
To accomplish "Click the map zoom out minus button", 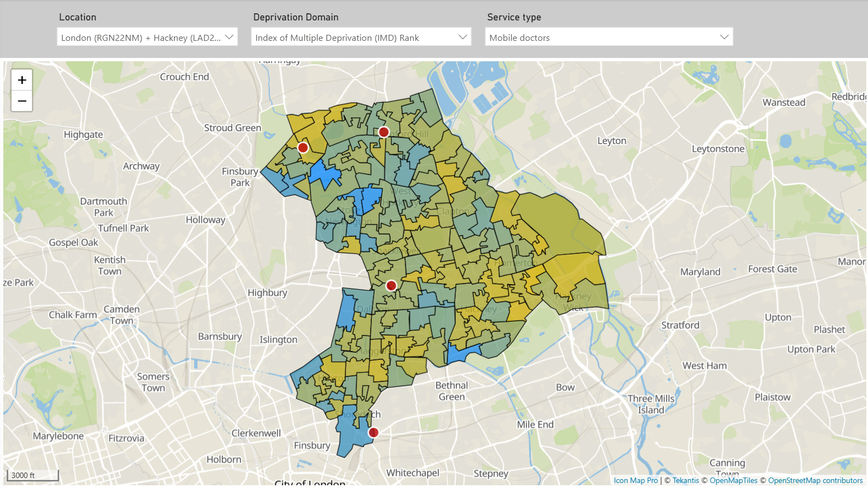I will [22, 101].
